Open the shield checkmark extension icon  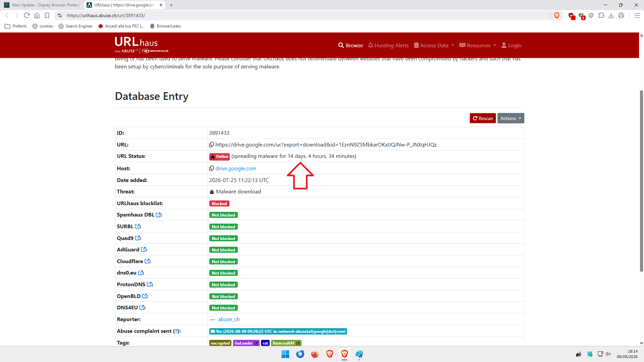[591, 15]
